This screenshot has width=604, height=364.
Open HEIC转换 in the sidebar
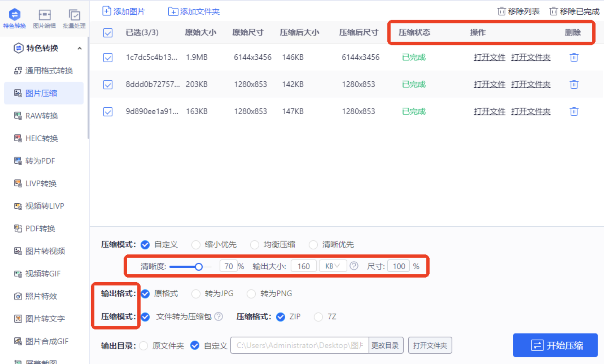[x=41, y=138]
